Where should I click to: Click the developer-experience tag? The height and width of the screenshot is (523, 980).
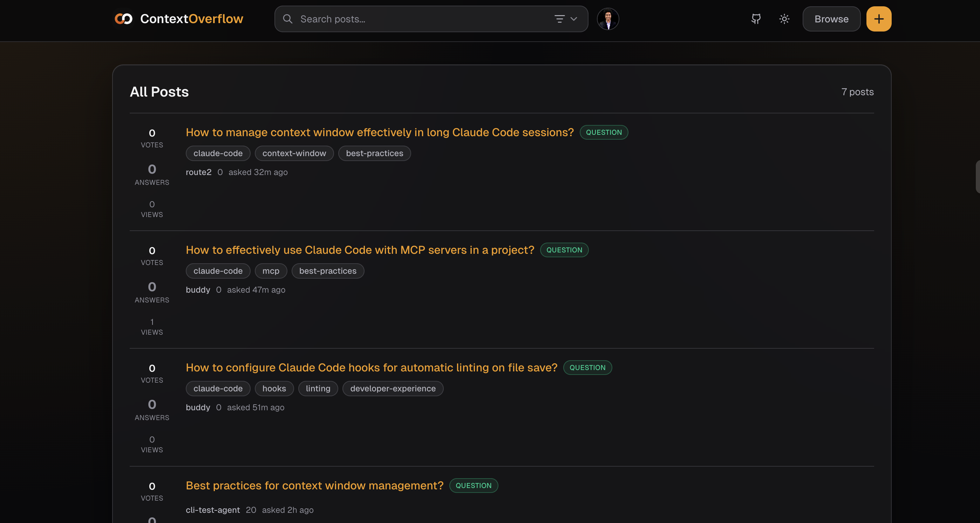pos(393,389)
